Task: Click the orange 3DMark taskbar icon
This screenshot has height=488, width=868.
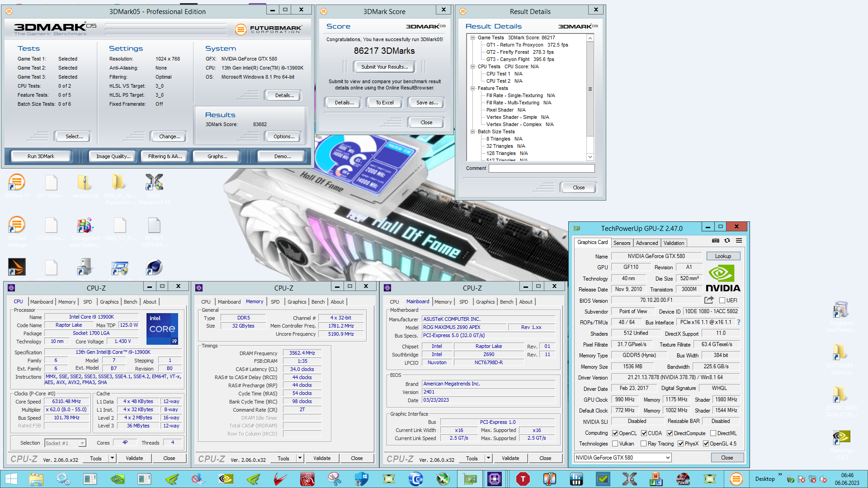Action: tap(736, 479)
